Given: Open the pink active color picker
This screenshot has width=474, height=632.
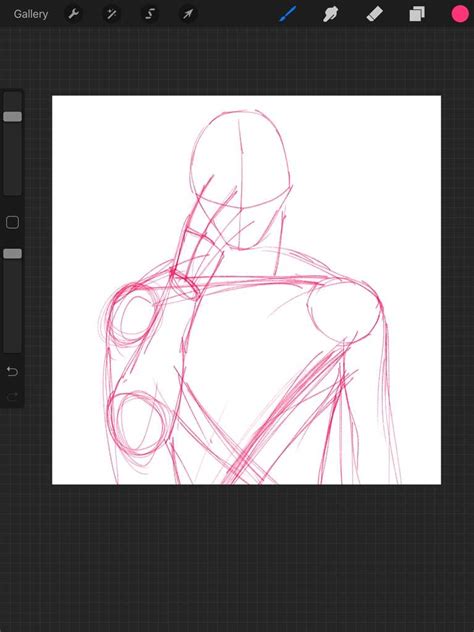Looking at the screenshot, I should (460, 14).
